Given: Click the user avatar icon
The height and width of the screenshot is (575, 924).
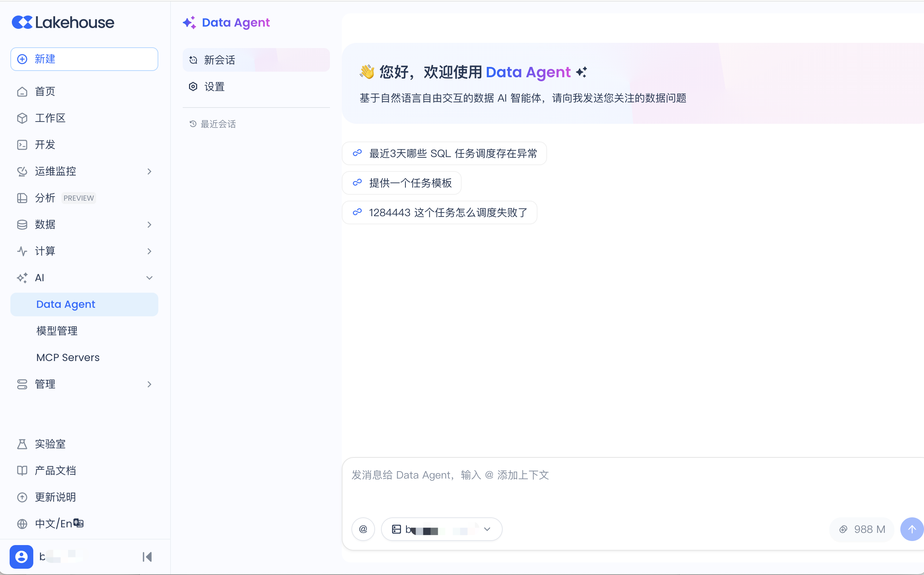Looking at the screenshot, I should pyautogui.click(x=21, y=557).
